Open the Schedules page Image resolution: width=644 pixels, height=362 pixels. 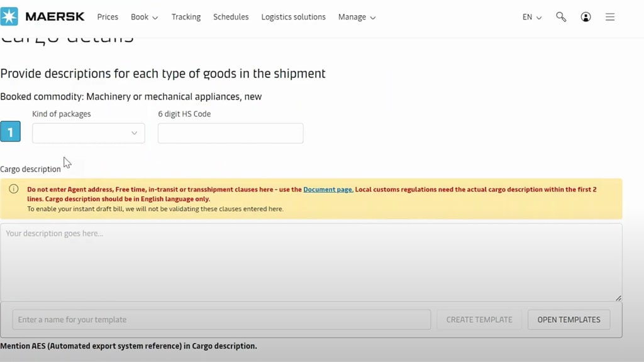click(x=230, y=17)
